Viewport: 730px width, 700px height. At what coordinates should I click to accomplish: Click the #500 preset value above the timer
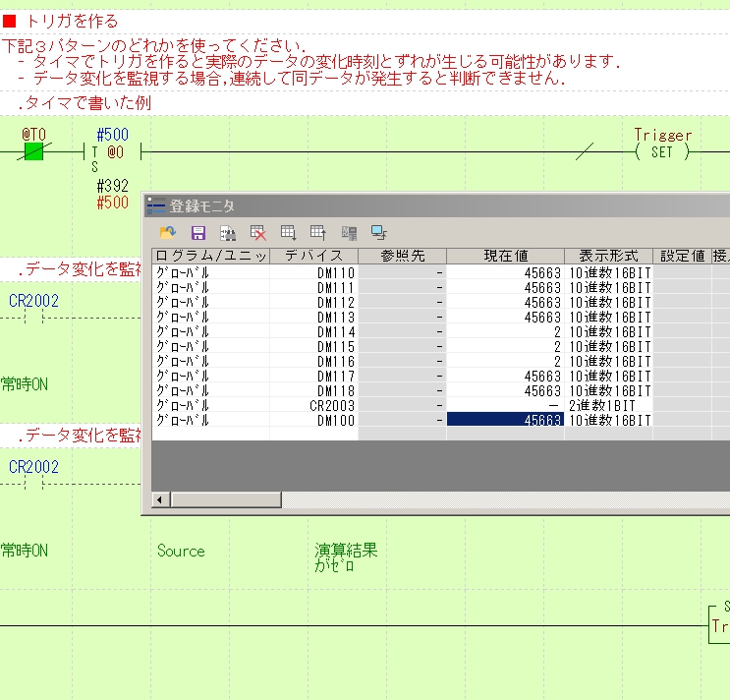point(112,135)
